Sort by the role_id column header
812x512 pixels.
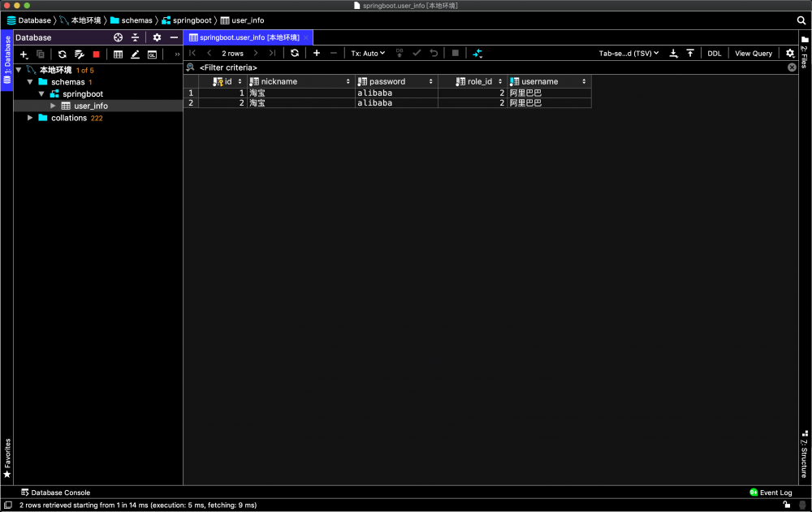(x=473, y=81)
